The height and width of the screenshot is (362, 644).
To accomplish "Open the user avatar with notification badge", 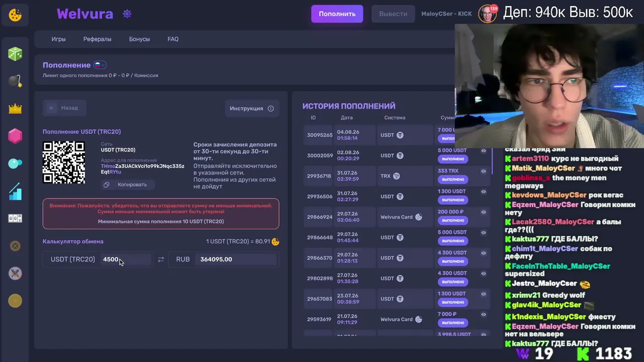I will (x=487, y=14).
